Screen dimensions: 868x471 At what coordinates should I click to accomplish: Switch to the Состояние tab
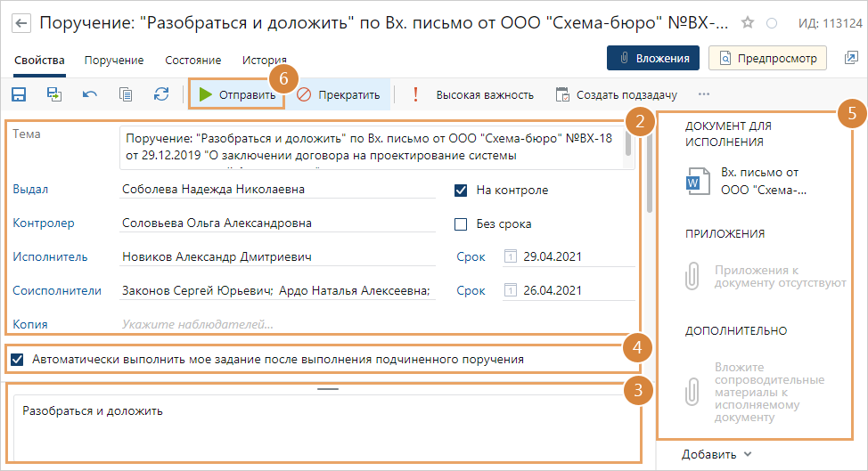point(192,61)
